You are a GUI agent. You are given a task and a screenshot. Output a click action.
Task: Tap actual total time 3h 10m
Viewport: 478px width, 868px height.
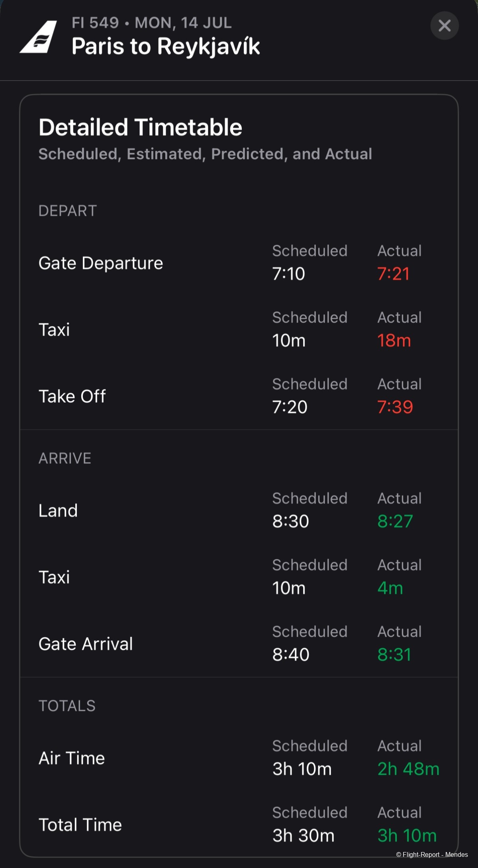click(407, 836)
